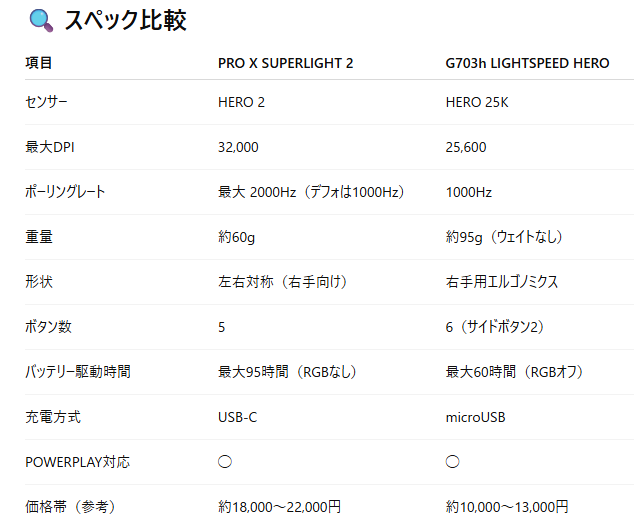Click the 約60g weight value
Image resolution: width=634 pixels, height=527 pixels.
237,237
